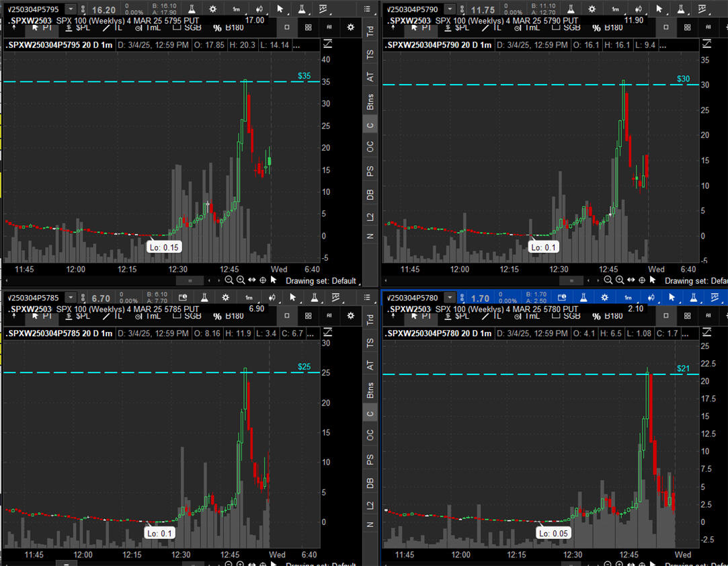The image size is (728, 566).
Task: Open chart settings gear in 5785 PUT toolbar
Action: [x=225, y=297]
